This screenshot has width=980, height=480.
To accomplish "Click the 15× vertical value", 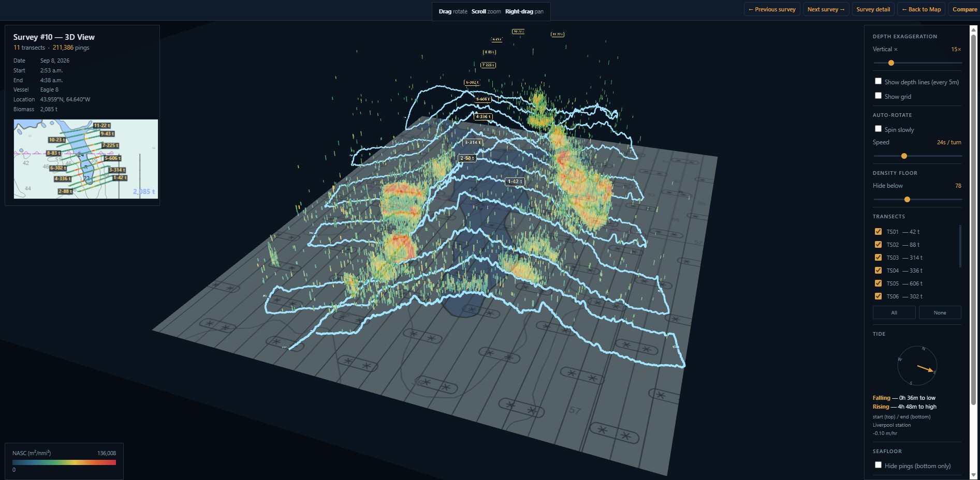I will point(956,49).
